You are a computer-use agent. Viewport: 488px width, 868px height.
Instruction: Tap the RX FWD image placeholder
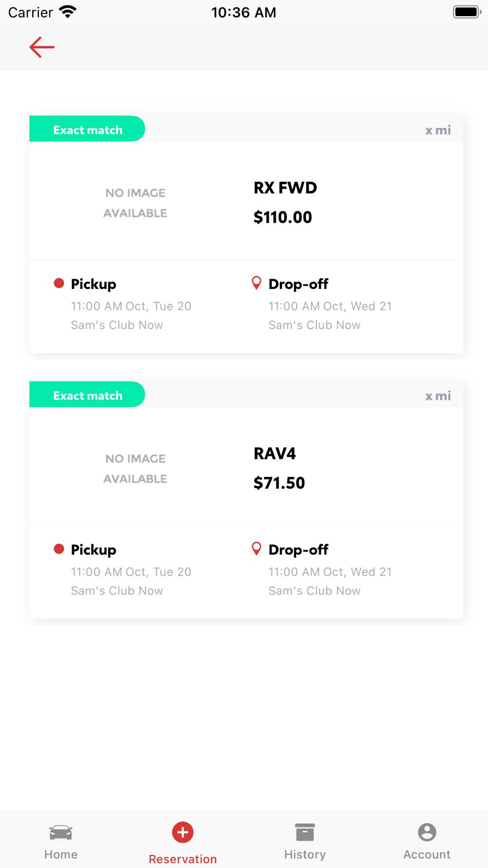point(135,203)
